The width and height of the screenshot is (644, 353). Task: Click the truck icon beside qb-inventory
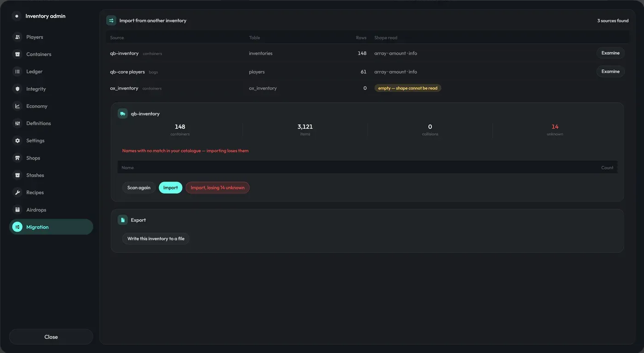point(122,114)
